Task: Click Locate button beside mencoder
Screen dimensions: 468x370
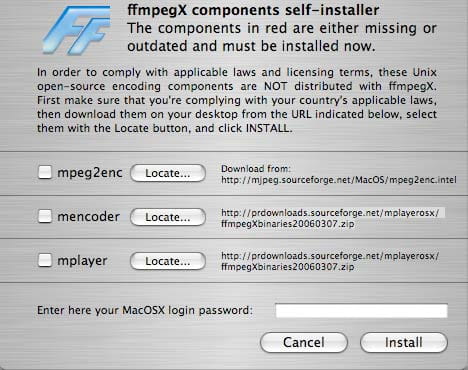Action: pos(168,217)
